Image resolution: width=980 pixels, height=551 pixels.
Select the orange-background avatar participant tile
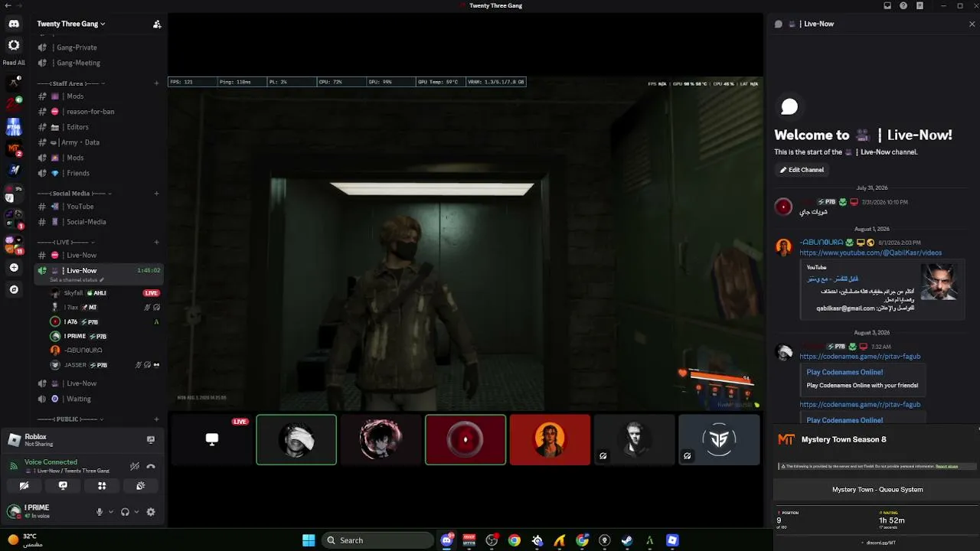550,439
